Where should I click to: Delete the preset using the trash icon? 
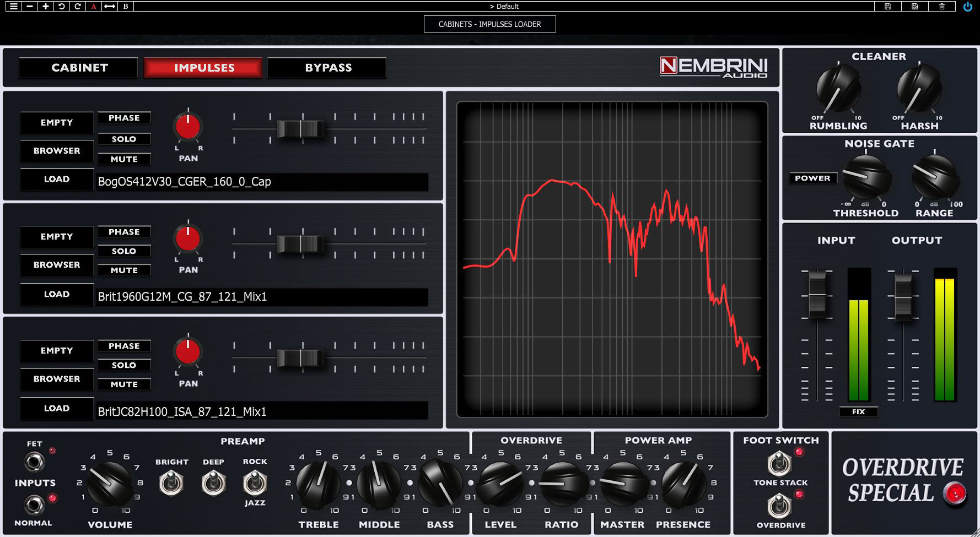pyautogui.click(x=943, y=7)
